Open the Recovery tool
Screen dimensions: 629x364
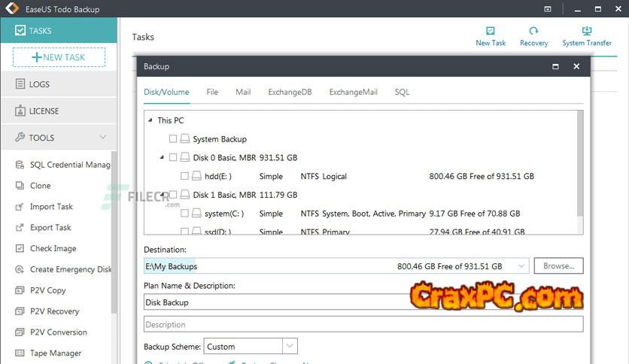click(x=533, y=32)
